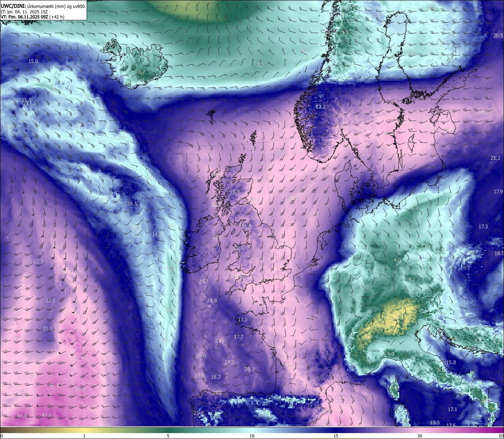504x439 pixels.
Task: Click the 26.3 value label
Action: pos(249,369)
